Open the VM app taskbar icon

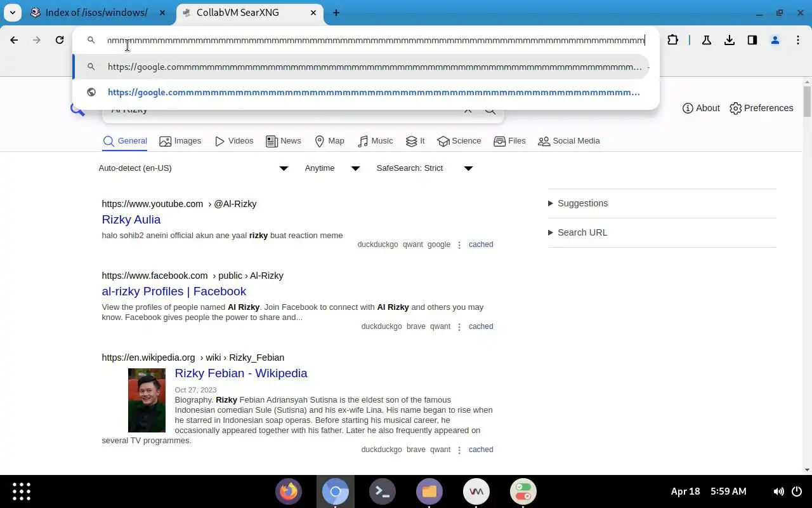tap(476, 491)
